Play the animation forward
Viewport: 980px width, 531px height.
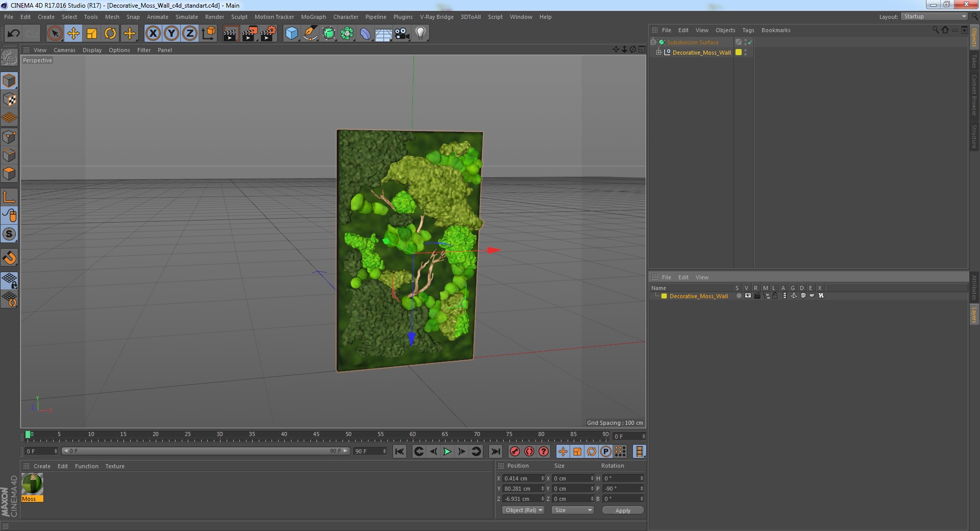coord(447,451)
